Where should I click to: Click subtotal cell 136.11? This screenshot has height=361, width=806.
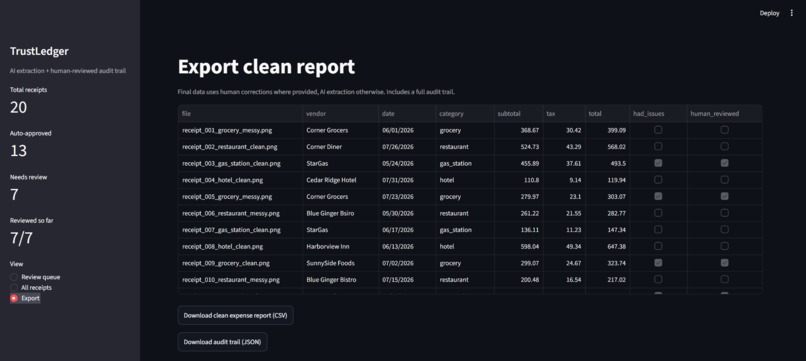[518, 229]
